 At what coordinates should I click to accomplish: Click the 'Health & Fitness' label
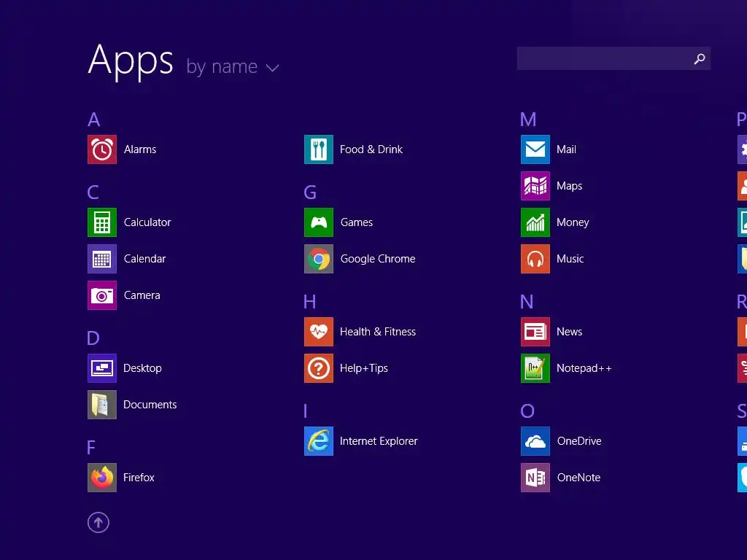pos(378,332)
